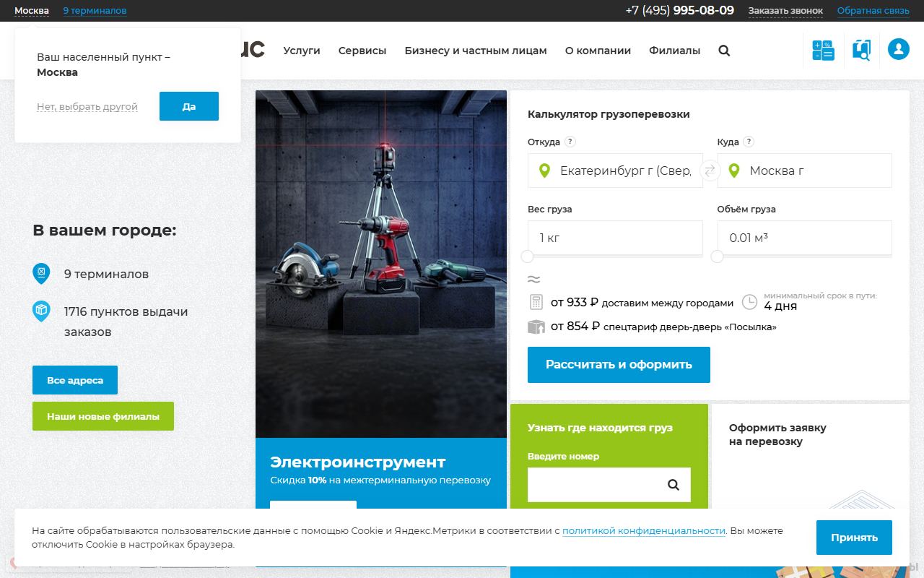Screen dimensions: 924x578
Task: Click the terminals pin icon
Action: 41,274
